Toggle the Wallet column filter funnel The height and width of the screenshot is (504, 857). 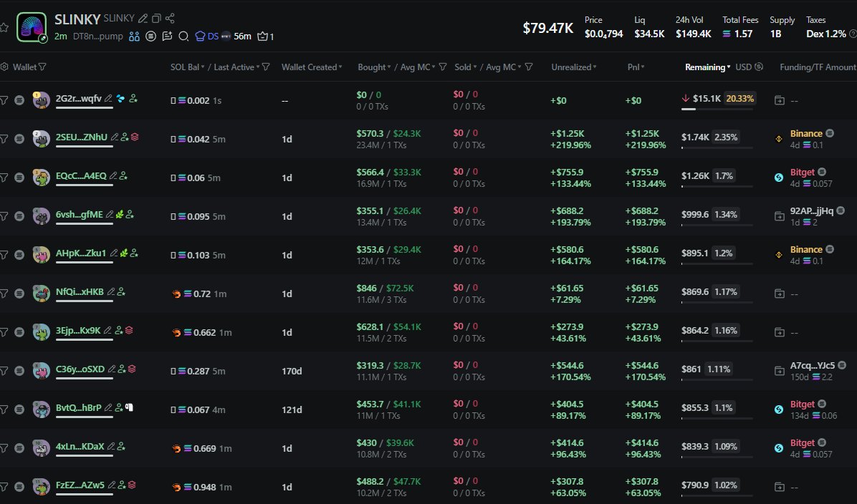coord(42,67)
